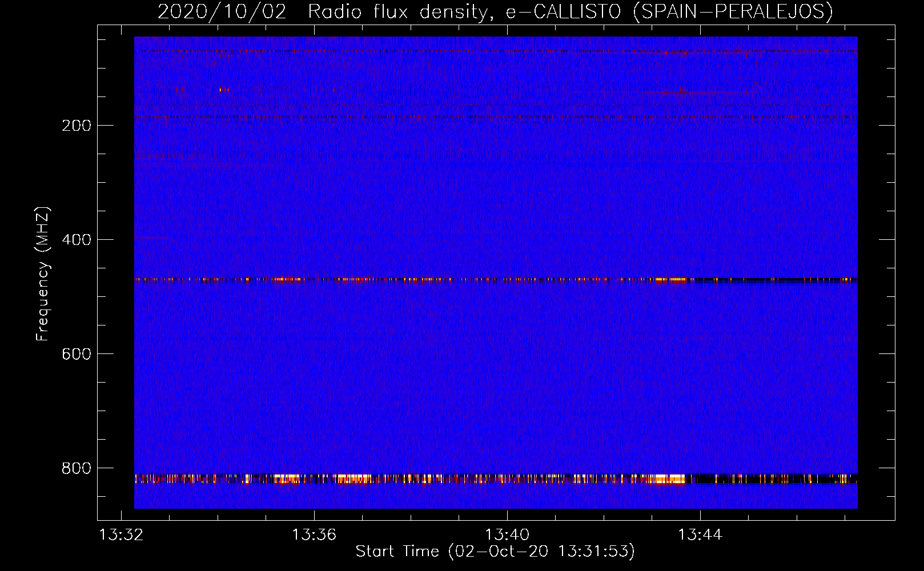Click the 13:40 time axis label
Viewport: 924px width, 571px height.
pyautogui.click(x=507, y=535)
